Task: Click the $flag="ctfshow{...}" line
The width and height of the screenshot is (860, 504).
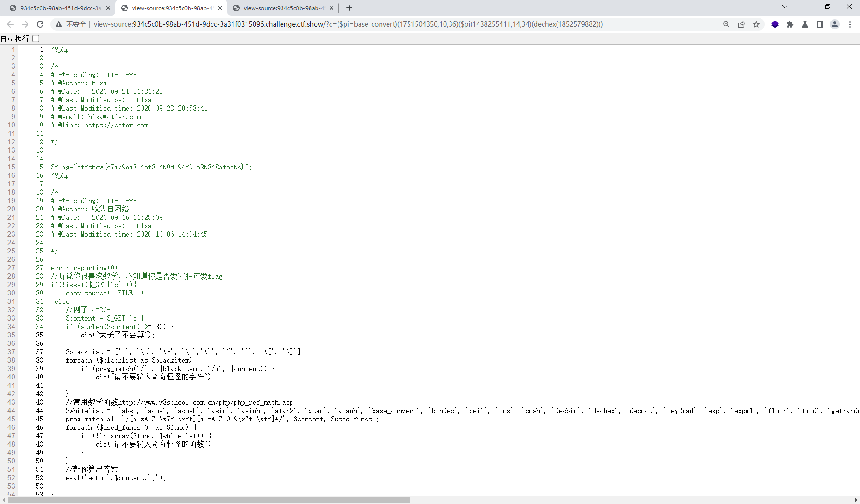Action: pos(151,167)
